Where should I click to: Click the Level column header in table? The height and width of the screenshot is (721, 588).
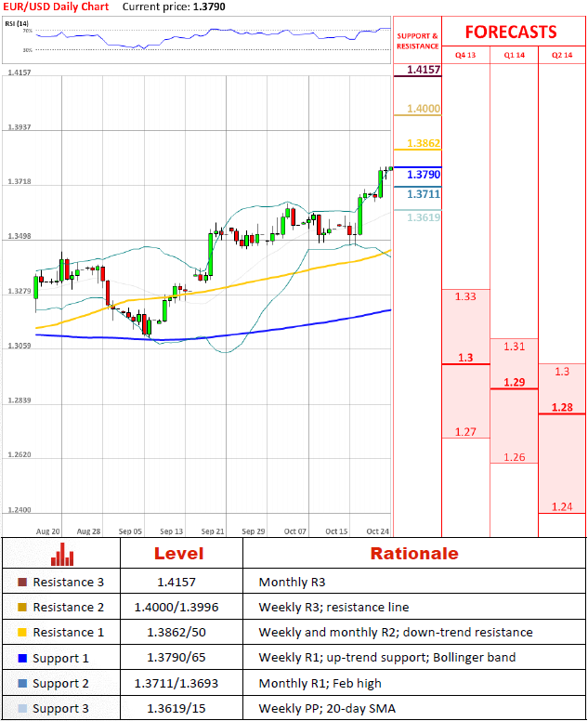coord(180,554)
